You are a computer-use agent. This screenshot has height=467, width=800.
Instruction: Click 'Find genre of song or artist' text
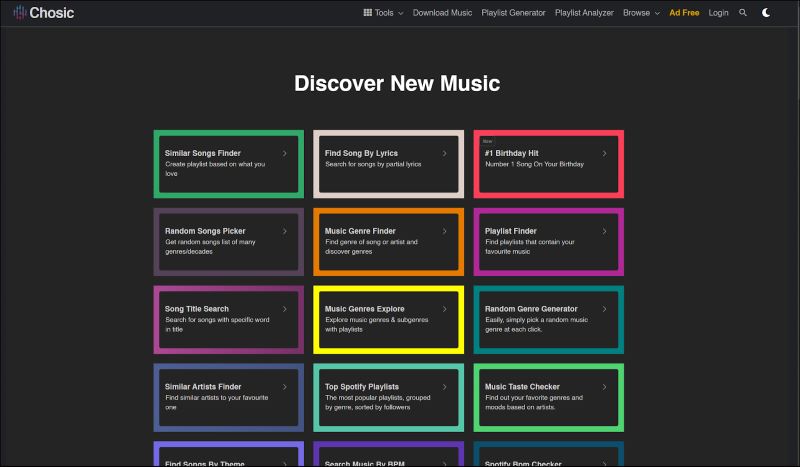tap(371, 247)
